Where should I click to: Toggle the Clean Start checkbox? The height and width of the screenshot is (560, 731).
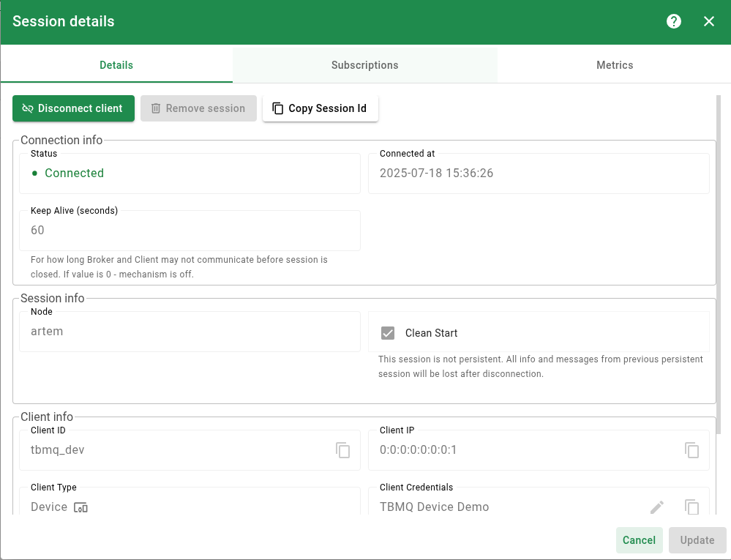pyautogui.click(x=388, y=333)
